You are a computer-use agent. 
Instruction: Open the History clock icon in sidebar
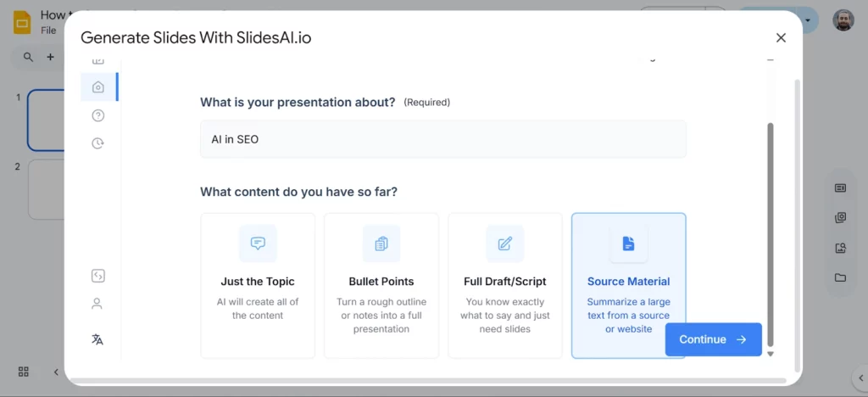[98, 143]
